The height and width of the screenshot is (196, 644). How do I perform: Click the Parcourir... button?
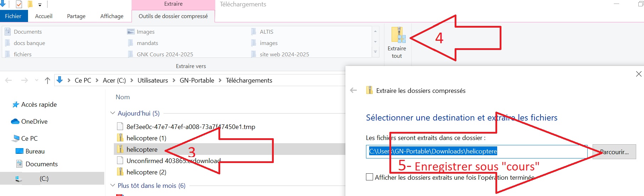614,152
